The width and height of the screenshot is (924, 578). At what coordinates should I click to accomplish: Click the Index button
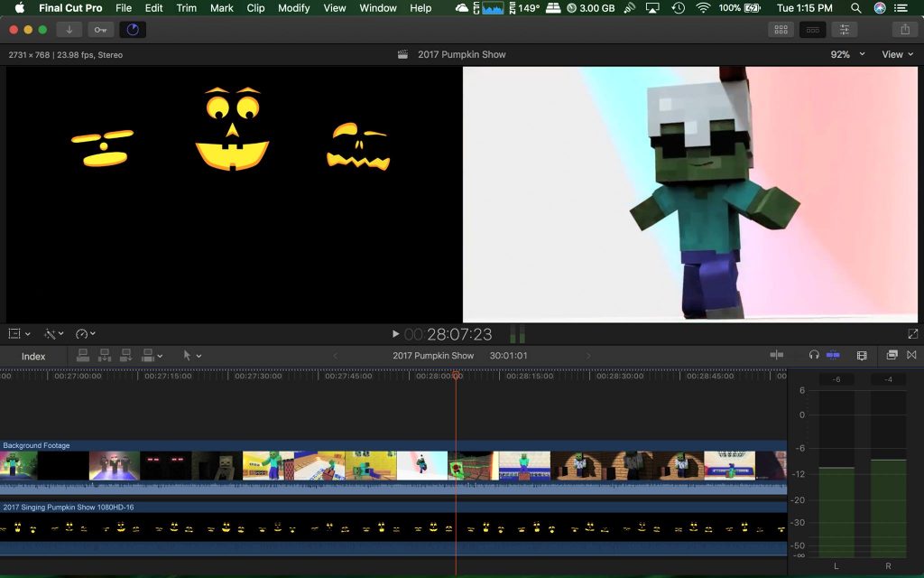pos(33,356)
